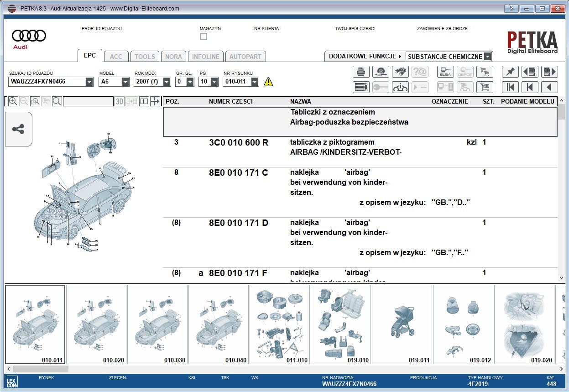Jump to first page using double-bar arrow

click(510, 87)
